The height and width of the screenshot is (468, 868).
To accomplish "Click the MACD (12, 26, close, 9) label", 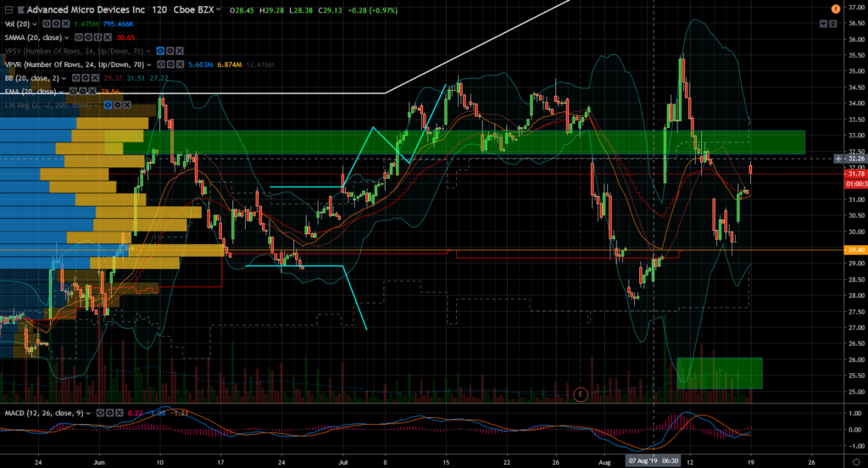I will click(44, 413).
